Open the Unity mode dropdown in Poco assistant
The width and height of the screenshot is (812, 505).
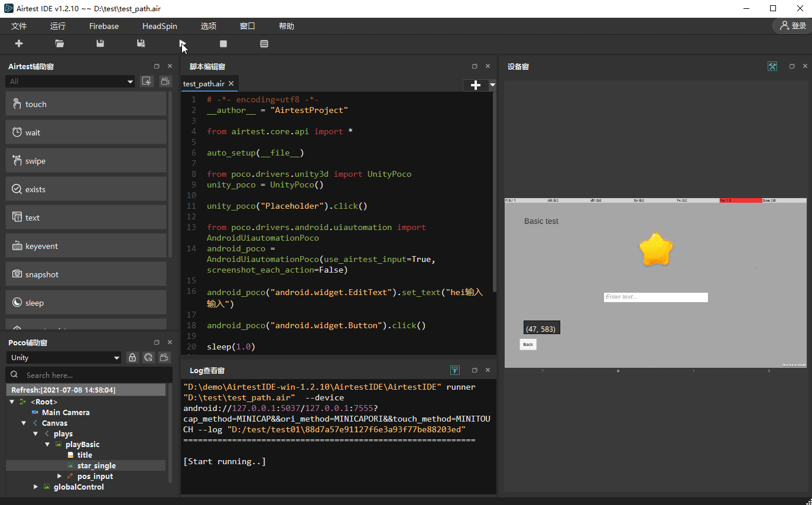64,357
